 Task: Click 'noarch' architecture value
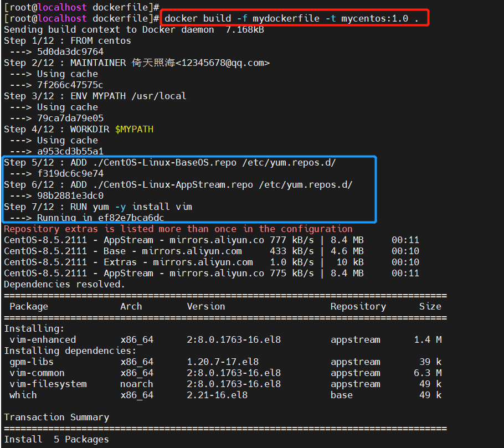click(x=137, y=384)
